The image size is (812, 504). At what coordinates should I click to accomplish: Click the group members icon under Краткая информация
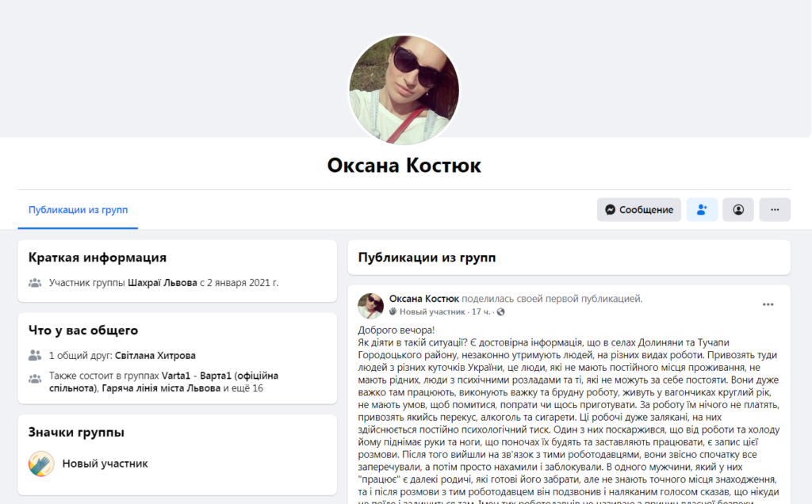point(35,282)
